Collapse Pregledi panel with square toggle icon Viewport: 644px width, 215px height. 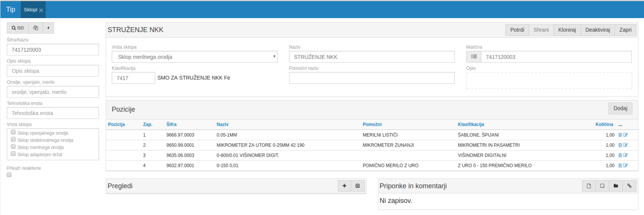click(x=358, y=186)
